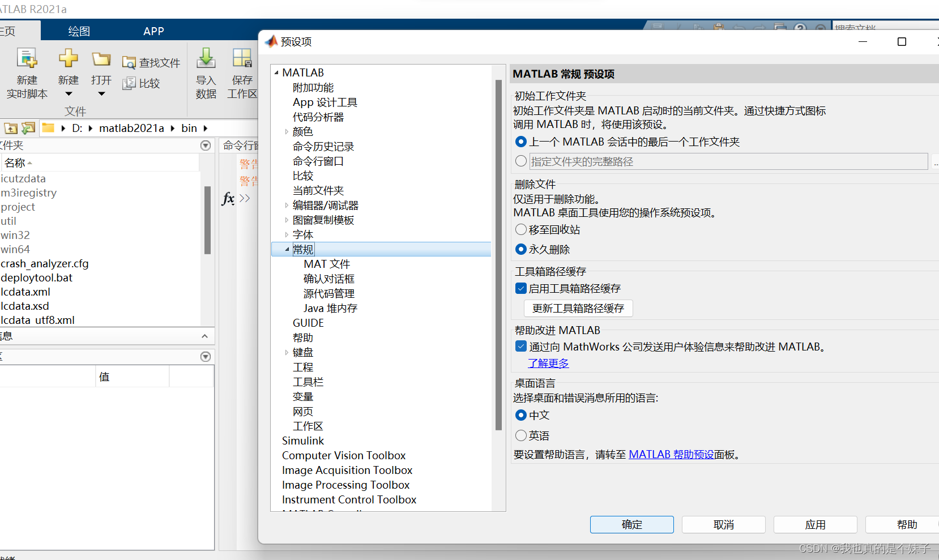939x560 pixels.
Task: Expand the 键盘 tree node
Action: click(x=287, y=352)
